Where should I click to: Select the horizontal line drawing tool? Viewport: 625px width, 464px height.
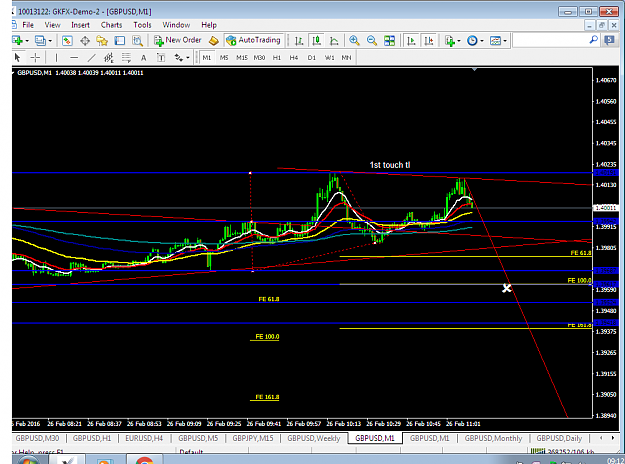(x=74, y=58)
